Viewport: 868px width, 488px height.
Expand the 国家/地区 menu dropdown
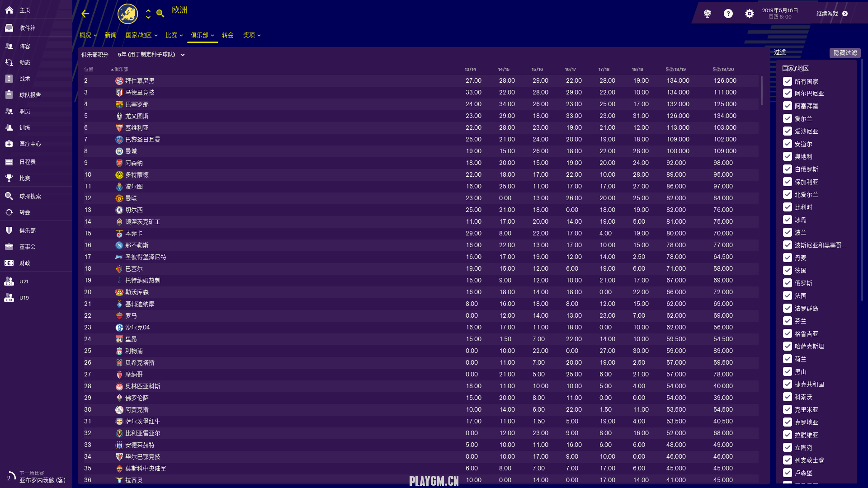point(142,35)
